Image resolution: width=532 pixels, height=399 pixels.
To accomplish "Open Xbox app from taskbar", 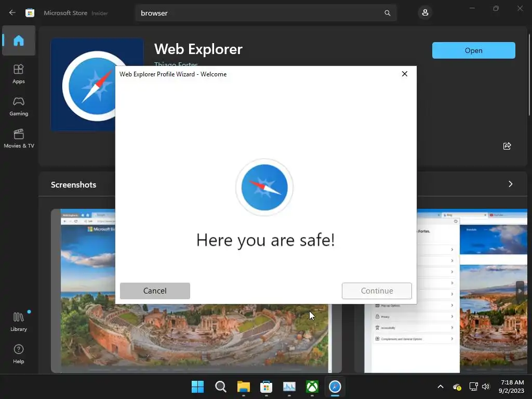I will click(x=312, y=387).
